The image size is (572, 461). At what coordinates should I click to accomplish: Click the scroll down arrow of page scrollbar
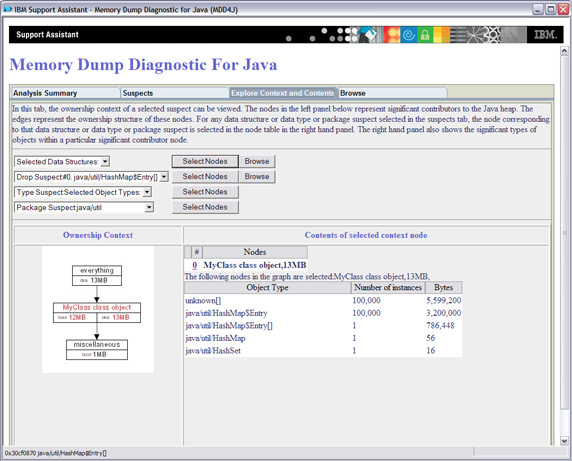564,441
